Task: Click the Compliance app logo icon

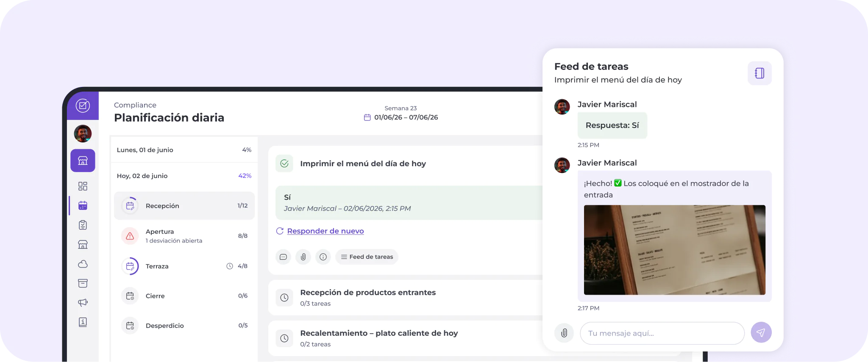Action: [x=83, y=105]
